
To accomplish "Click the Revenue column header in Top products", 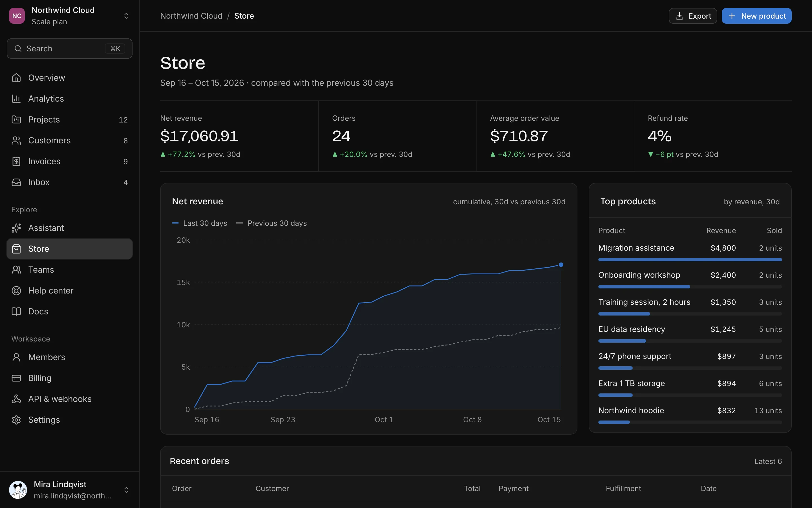I will point(721,231).
